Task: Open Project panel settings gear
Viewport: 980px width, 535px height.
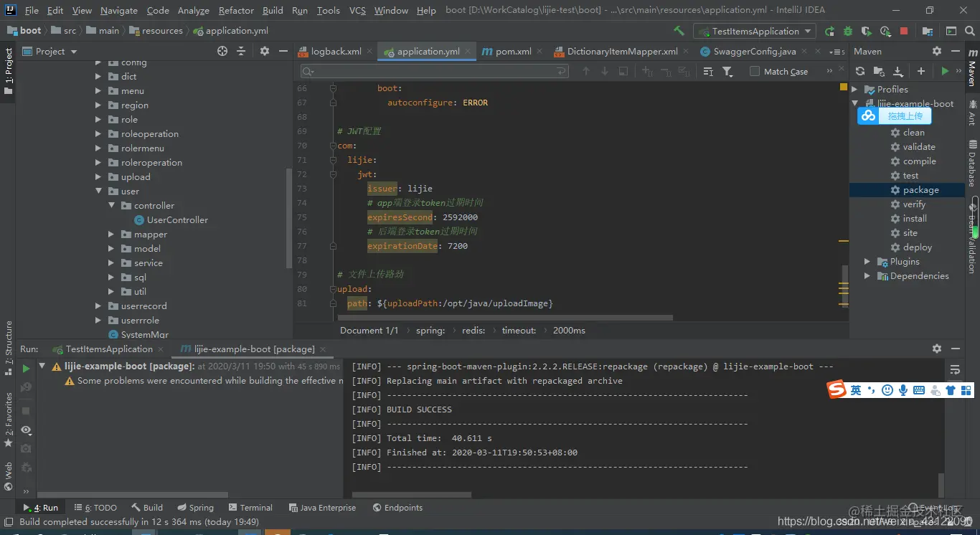Action: coord(264,51)
